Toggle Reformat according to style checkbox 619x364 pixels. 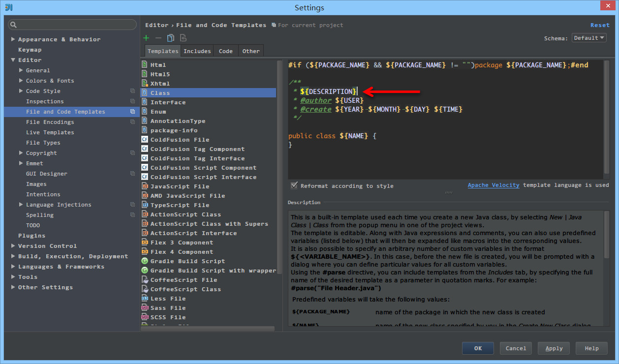(x=294, y=185)
